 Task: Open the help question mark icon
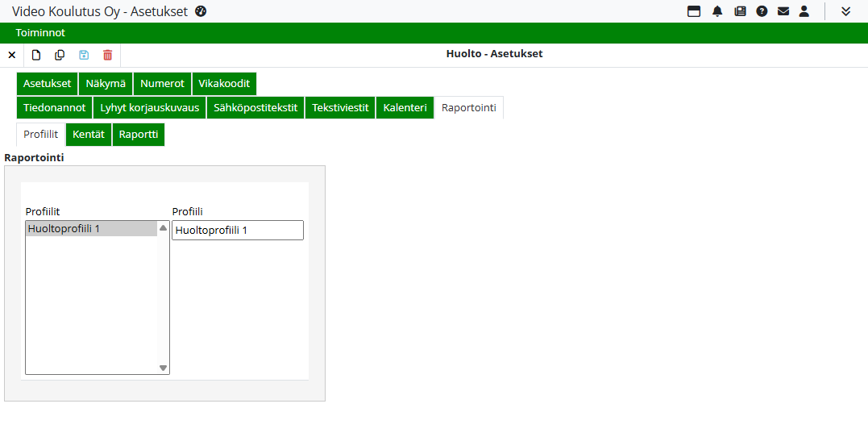(762, 11)
